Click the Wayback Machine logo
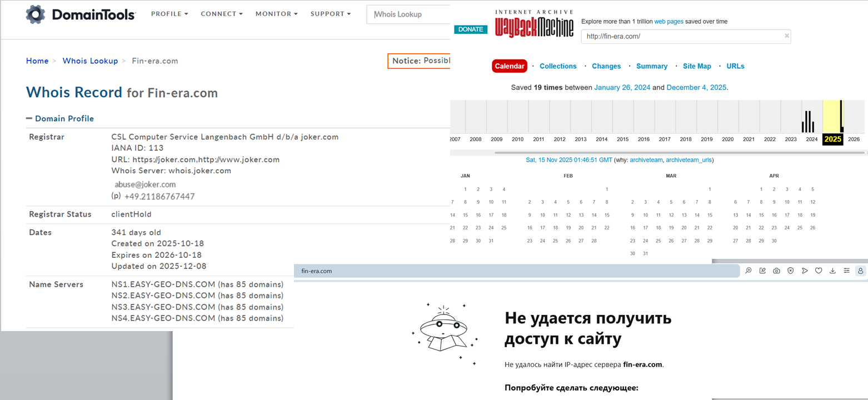 [x=534, y=23]
